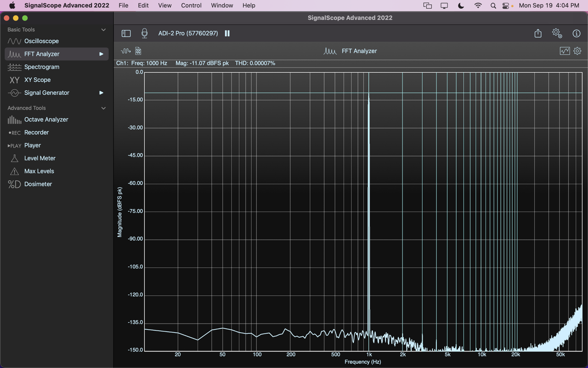The image size is (588, 368).
Task: Open Spotlight search in menu bar
Action: [493, 6]
